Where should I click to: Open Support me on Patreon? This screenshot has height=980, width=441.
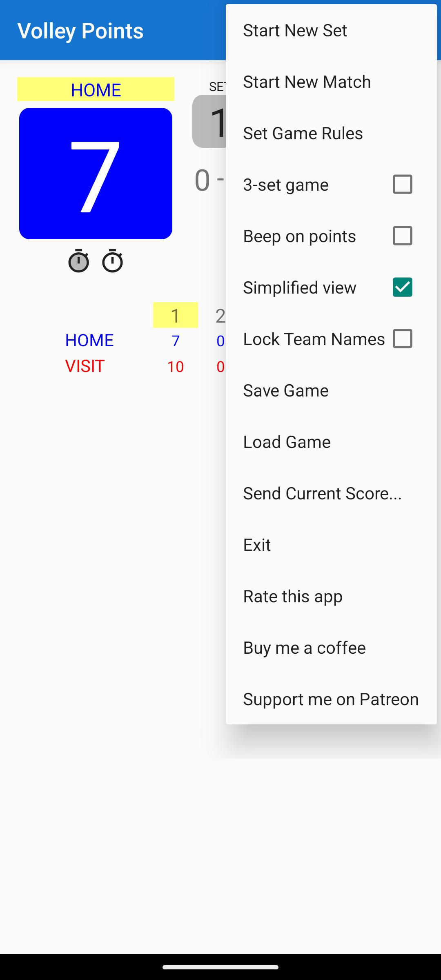[x=331, y=699]
